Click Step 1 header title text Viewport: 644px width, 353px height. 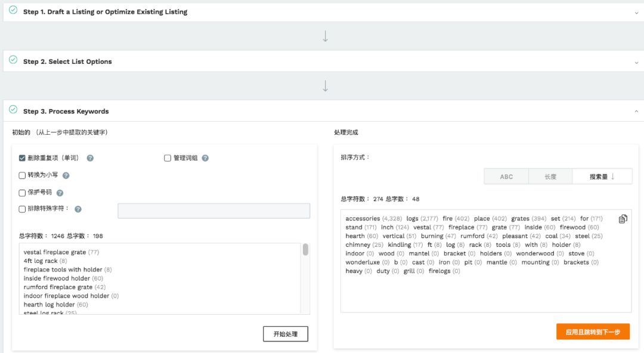point(105,12)
